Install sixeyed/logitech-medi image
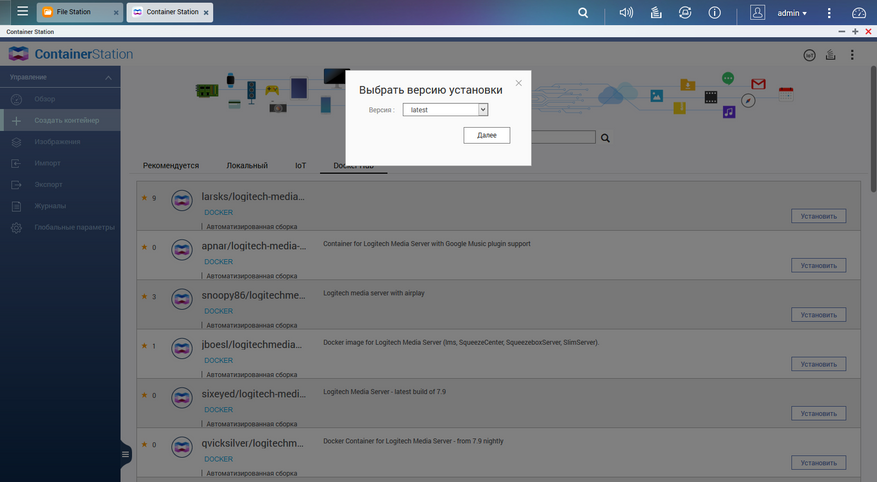Screen dimensions: 877x482 [x=818, y=413]
